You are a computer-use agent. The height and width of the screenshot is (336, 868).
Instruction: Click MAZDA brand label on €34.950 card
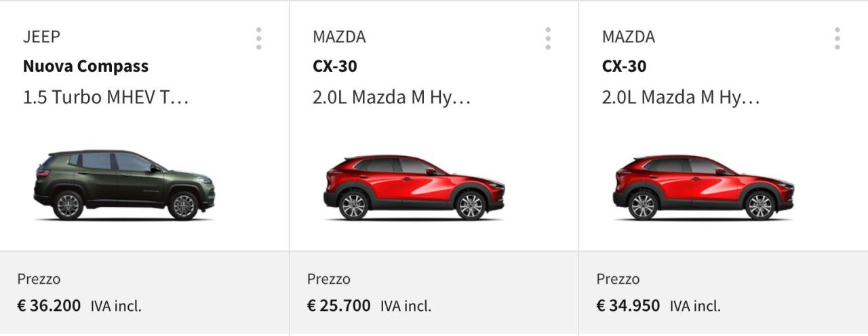[x=629, y=37]
